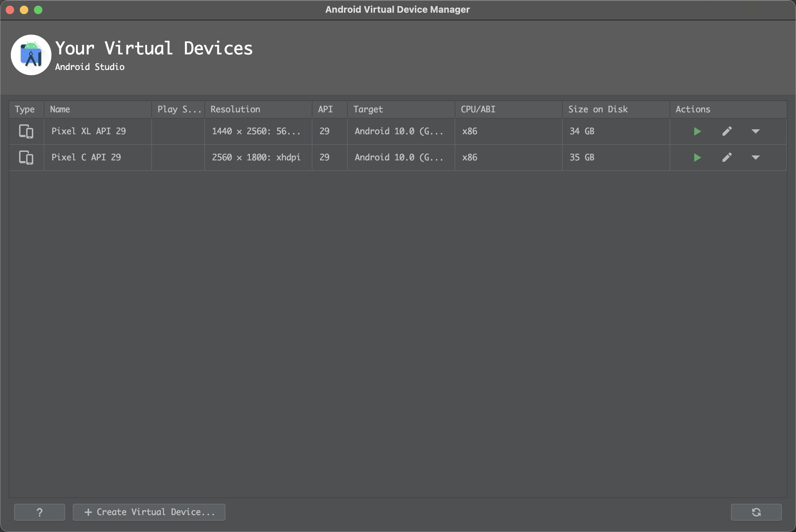Click the Target cell for Pixel C
The height and width of the screenshot is (532, 796).
pyautogui.click(x=401, y=158)
